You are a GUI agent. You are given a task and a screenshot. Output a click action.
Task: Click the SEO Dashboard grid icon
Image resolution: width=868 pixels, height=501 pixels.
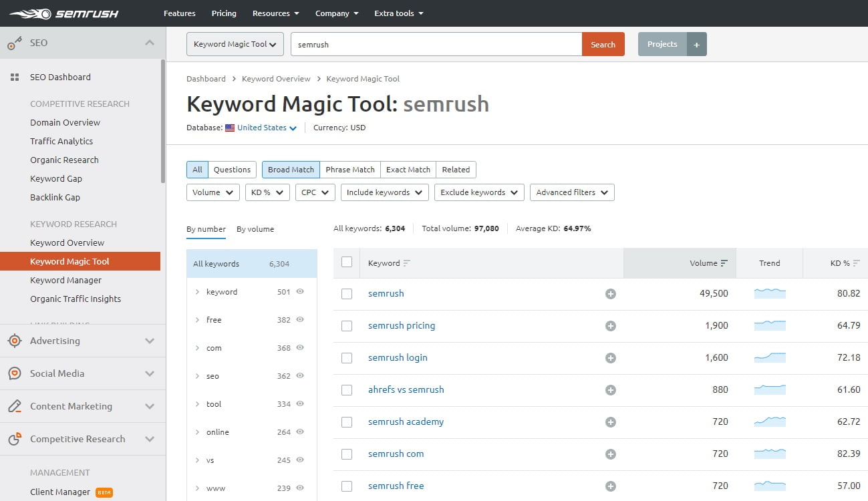(15, 77)
